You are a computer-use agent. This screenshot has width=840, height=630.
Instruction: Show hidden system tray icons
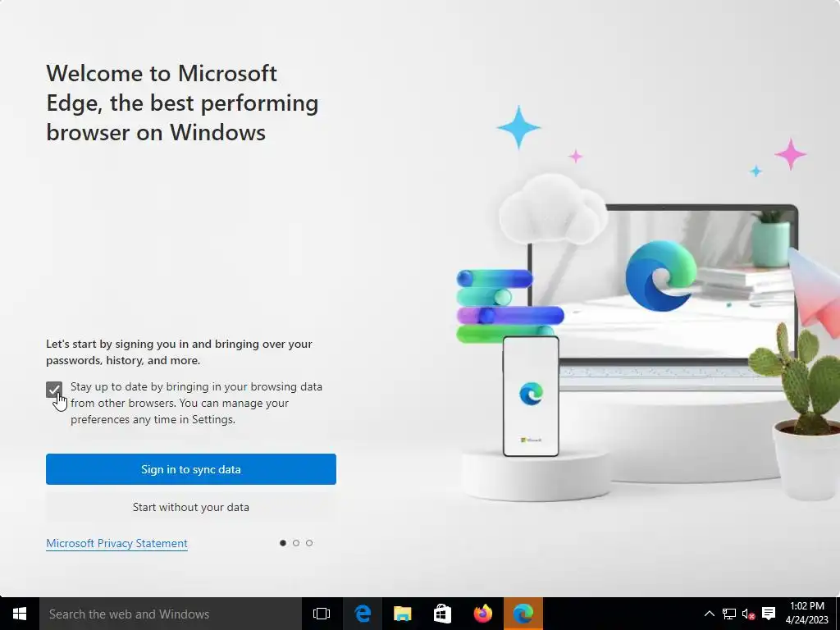709,614
